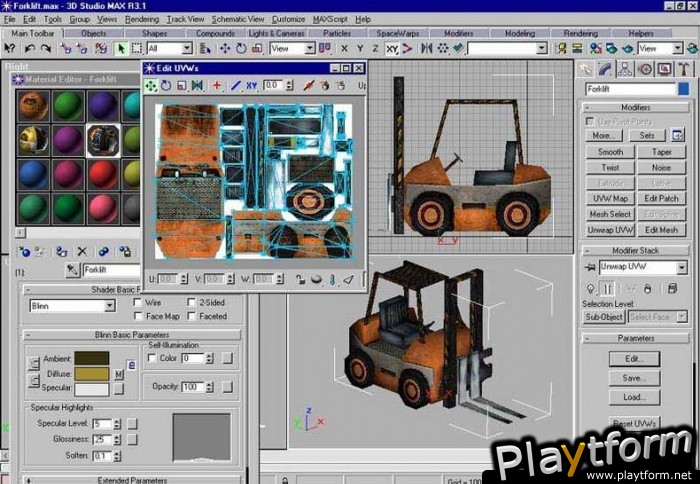
Task: Open the Unwrap UVW modifier stack dropdown
Action: click(x=680, y=268)
